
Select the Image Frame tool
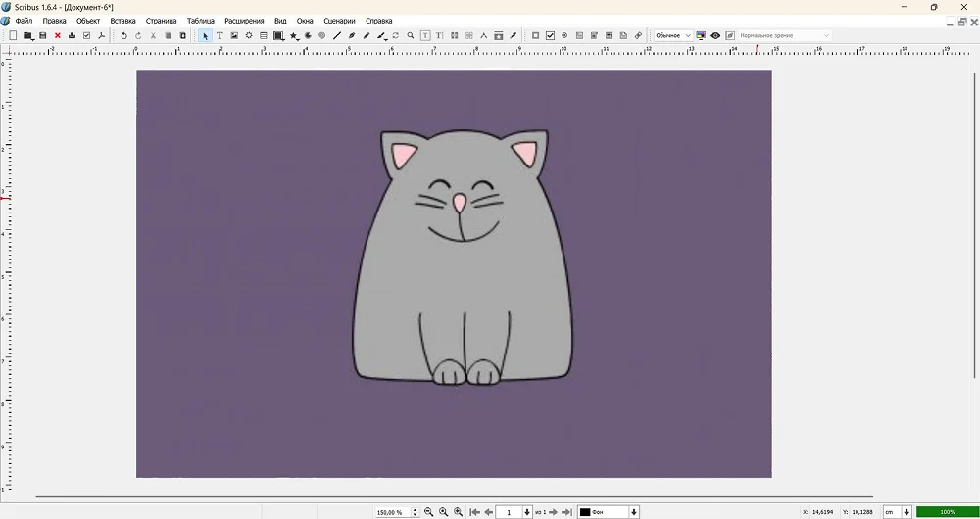click(x=234, y=36)
